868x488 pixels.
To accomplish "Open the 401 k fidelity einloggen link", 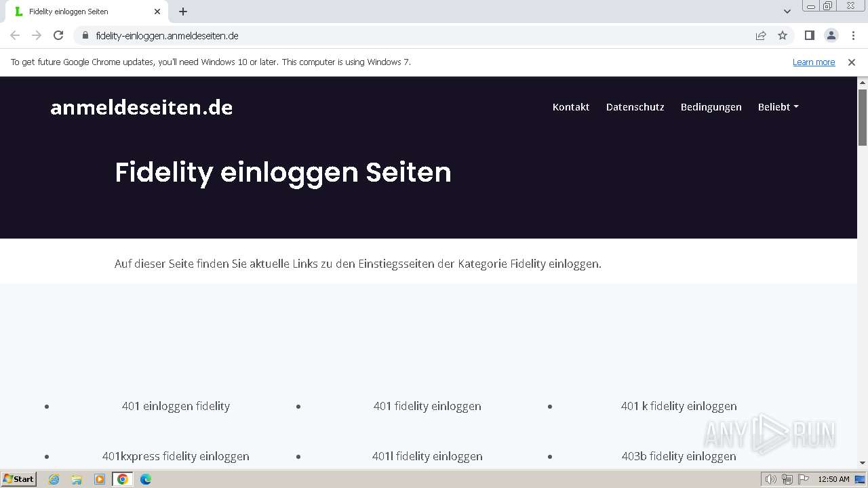I will pos(679,406).
